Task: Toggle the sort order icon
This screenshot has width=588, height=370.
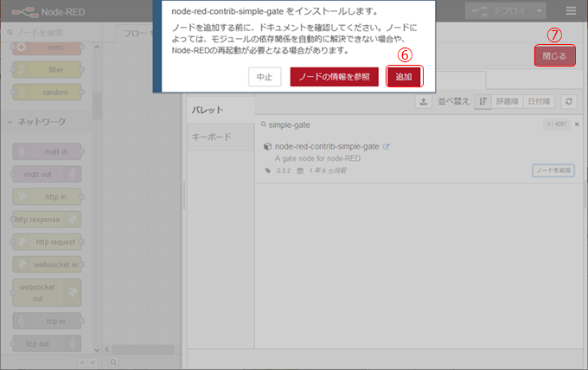Action: coord(483,101)
